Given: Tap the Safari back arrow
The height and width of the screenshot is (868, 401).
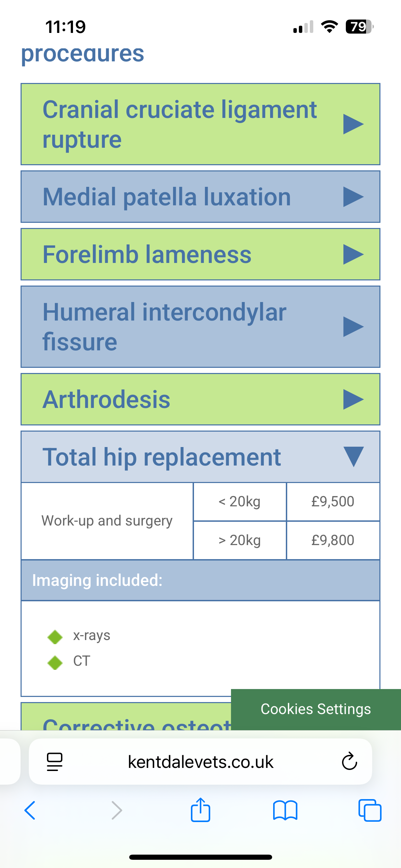Looking at the screenshot, I should (30, 810).
